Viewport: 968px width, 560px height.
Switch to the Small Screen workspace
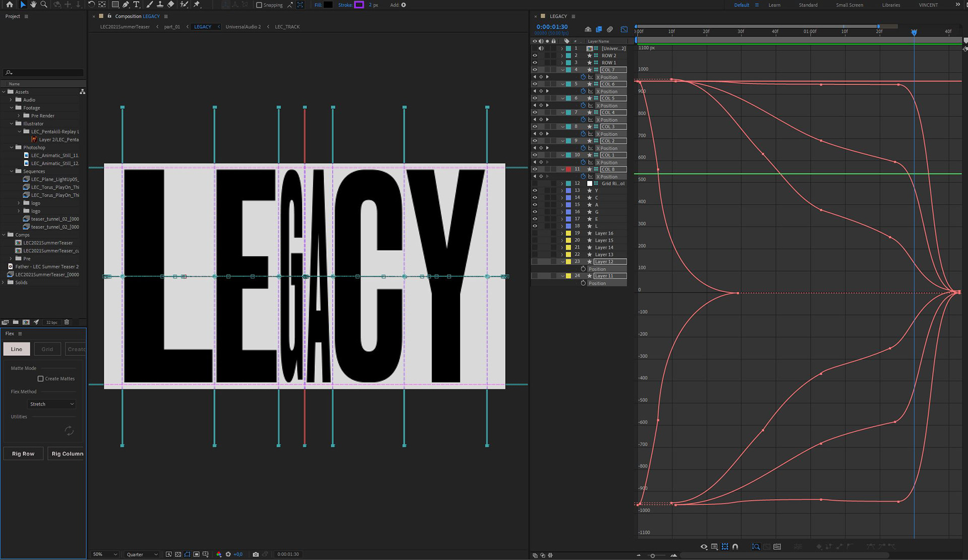click(849, 5)
